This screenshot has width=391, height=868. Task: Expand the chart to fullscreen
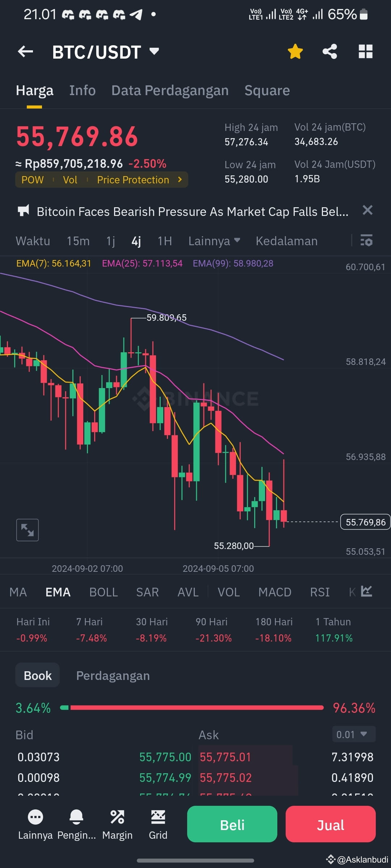[28, 530]
